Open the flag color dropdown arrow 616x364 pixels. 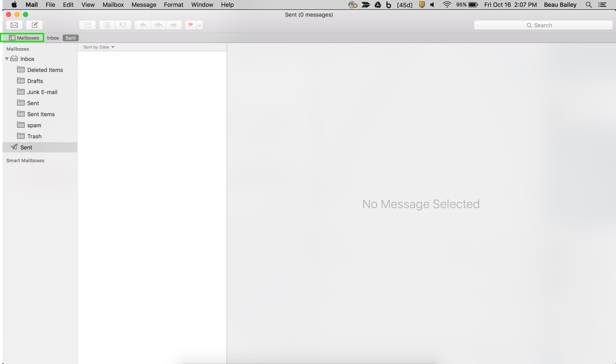tap(200, 25)
